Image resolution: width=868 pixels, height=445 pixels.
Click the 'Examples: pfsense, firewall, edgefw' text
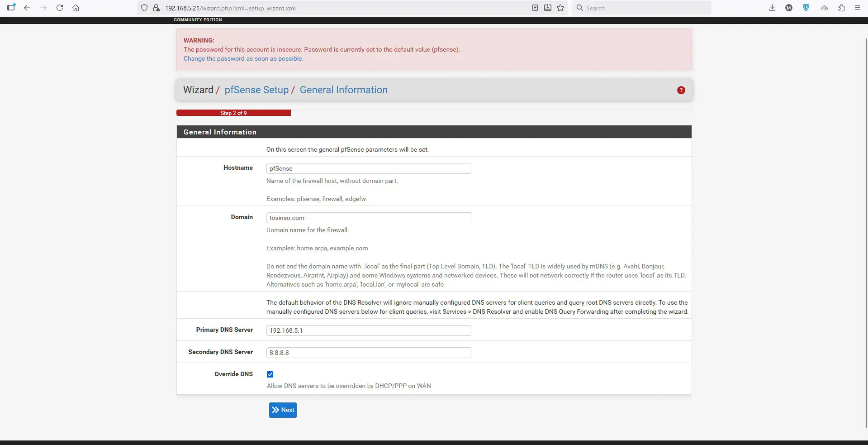click(316, 199)
